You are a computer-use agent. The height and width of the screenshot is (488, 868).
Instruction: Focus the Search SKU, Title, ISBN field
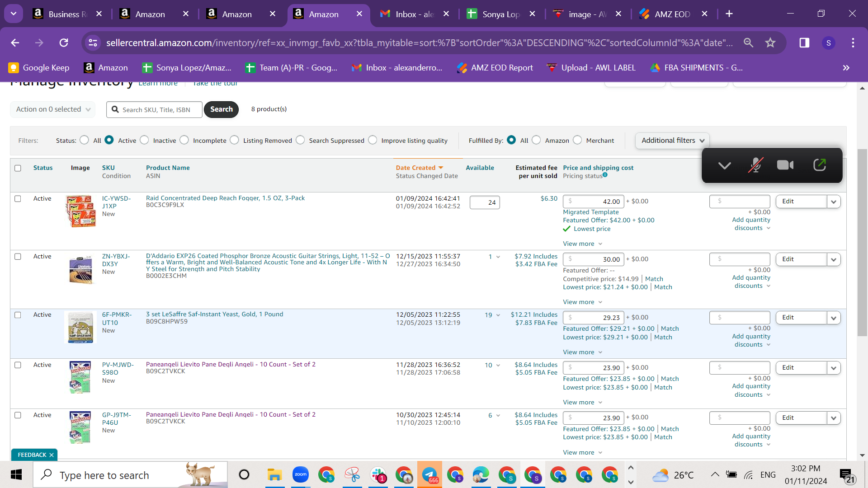pos(154,110)
